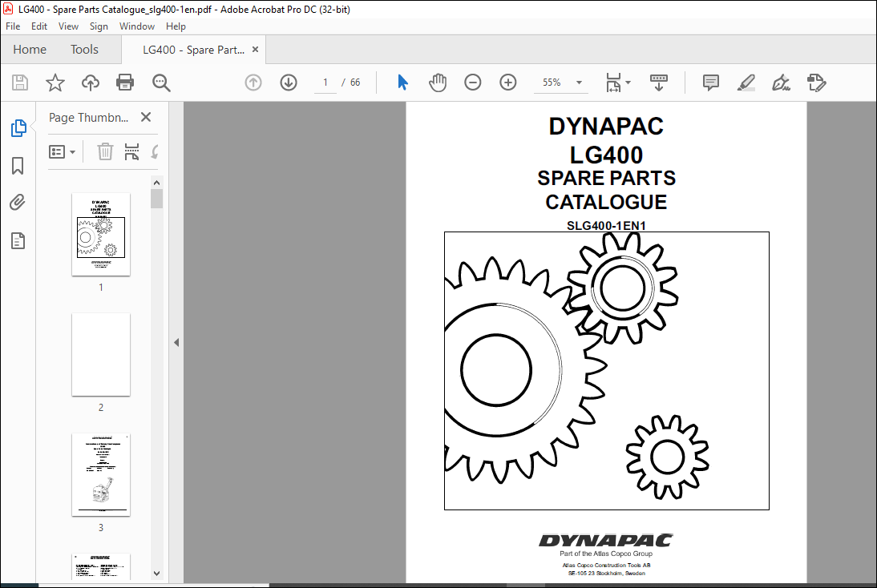The height and width of the screenshot is (588, 877).
Task: Click the SLG400-1EN1 text on page
Action: pyautogui.click(x=606, y=225)
